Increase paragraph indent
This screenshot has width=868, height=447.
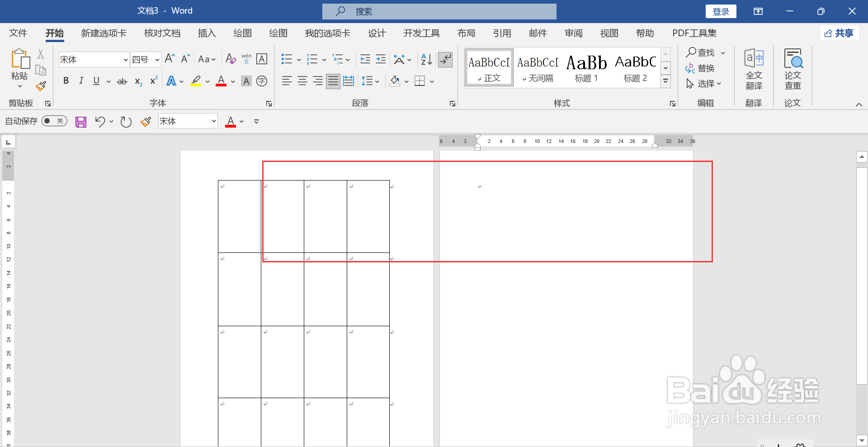[381, 59]
